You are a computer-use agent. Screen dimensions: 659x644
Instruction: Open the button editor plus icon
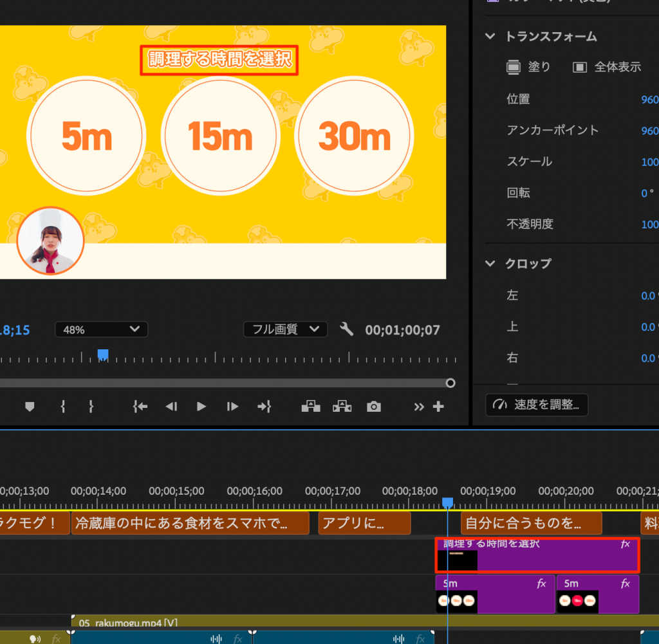coord(439,407)
